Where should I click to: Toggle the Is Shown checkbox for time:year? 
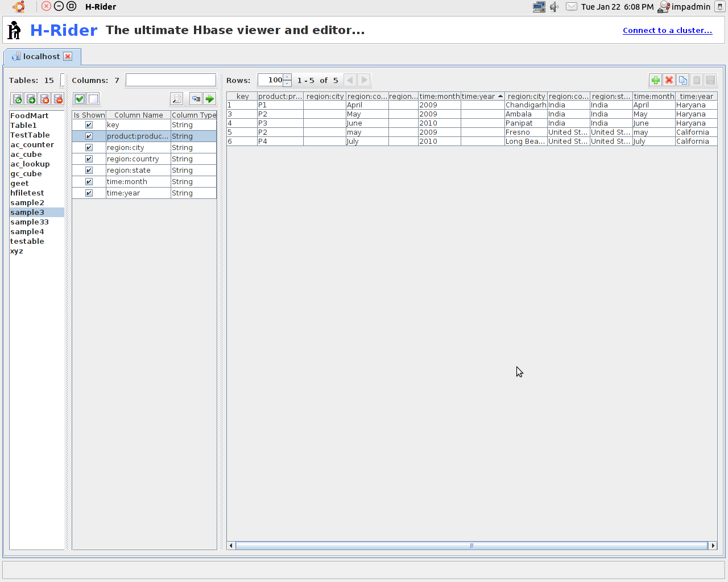[x=89, y=193]
